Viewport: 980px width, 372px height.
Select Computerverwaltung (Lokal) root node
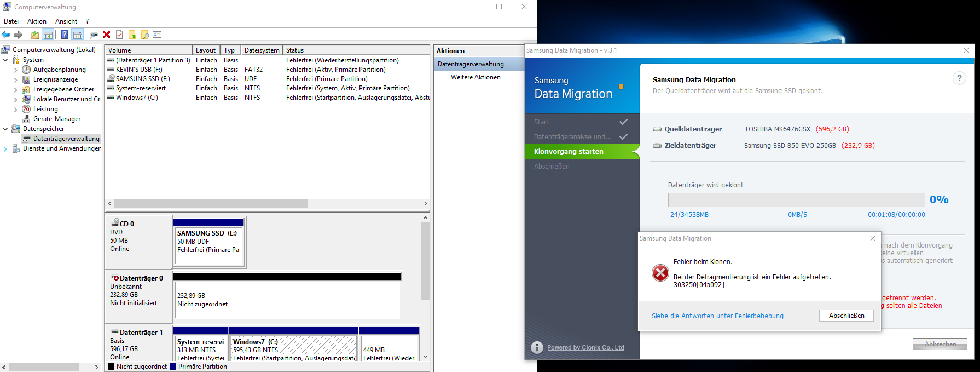(x=54, y=50)
